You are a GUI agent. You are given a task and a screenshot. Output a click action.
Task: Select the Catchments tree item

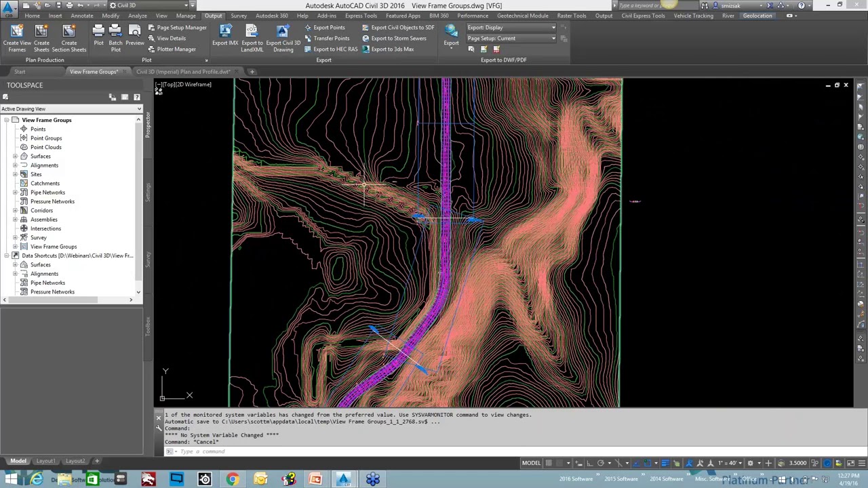(x=45, y=183)
